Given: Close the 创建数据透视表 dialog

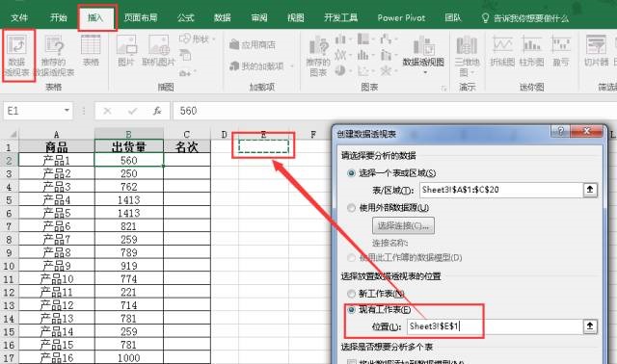Looking at the screenshot, I should tap(587, 131).
